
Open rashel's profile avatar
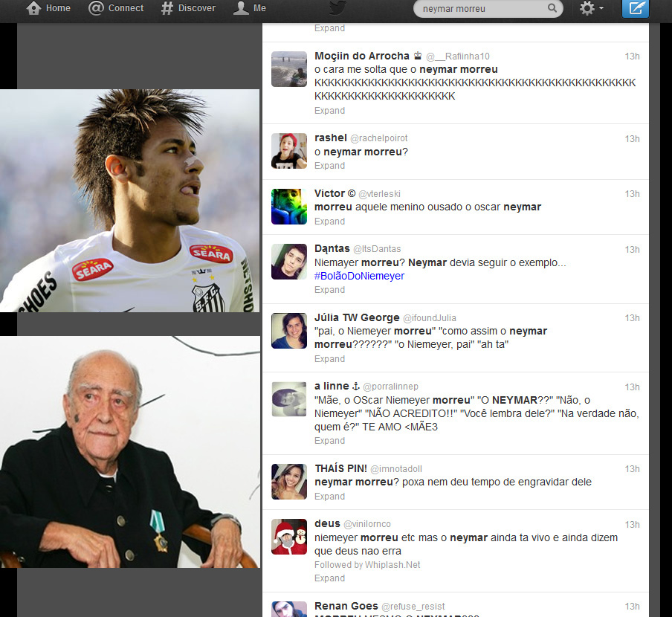[x=289, y=151]
